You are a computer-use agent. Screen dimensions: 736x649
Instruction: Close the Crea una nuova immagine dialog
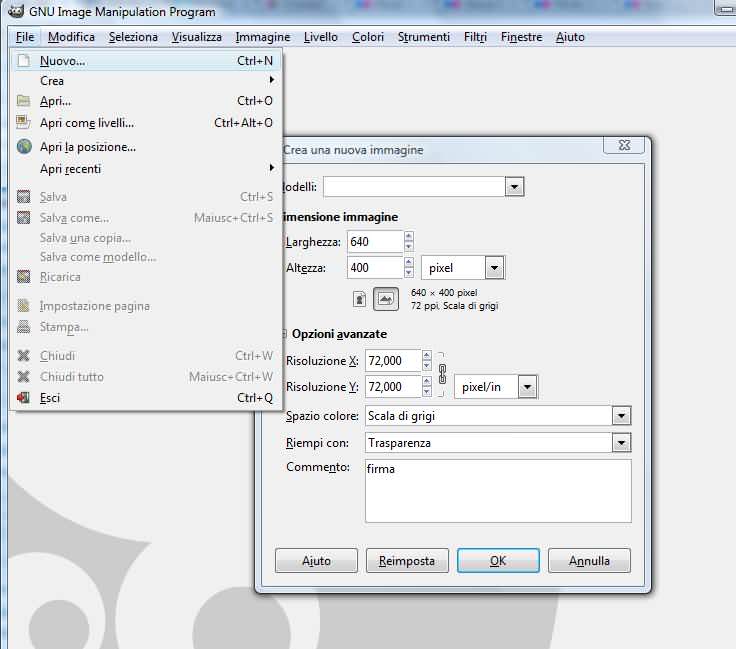[624, 145]
